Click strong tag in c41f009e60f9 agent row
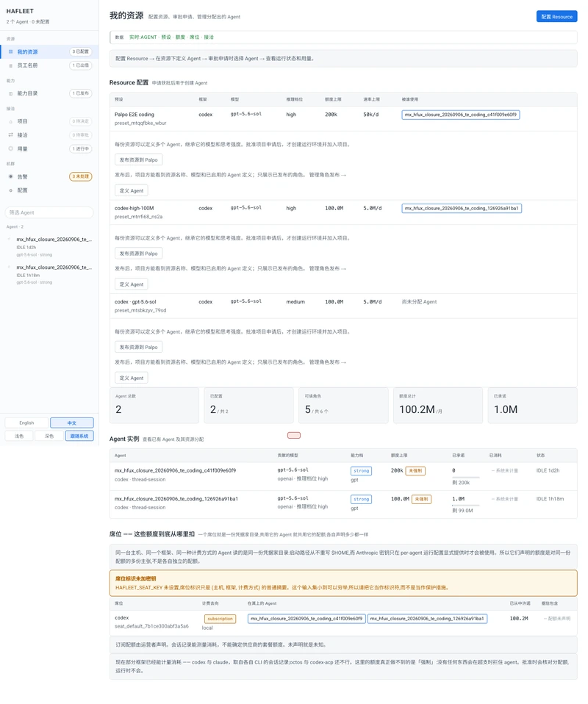 [361, 471]
